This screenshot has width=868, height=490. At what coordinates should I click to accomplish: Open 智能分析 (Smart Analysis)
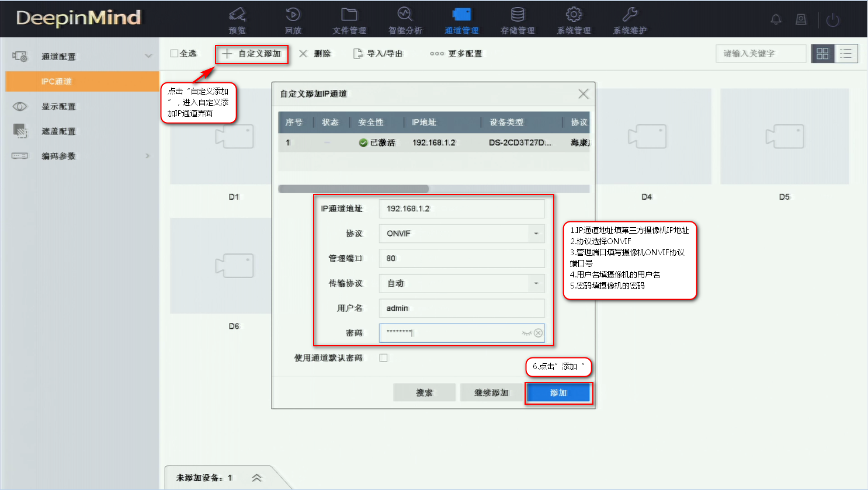click(x=404, y=19)
